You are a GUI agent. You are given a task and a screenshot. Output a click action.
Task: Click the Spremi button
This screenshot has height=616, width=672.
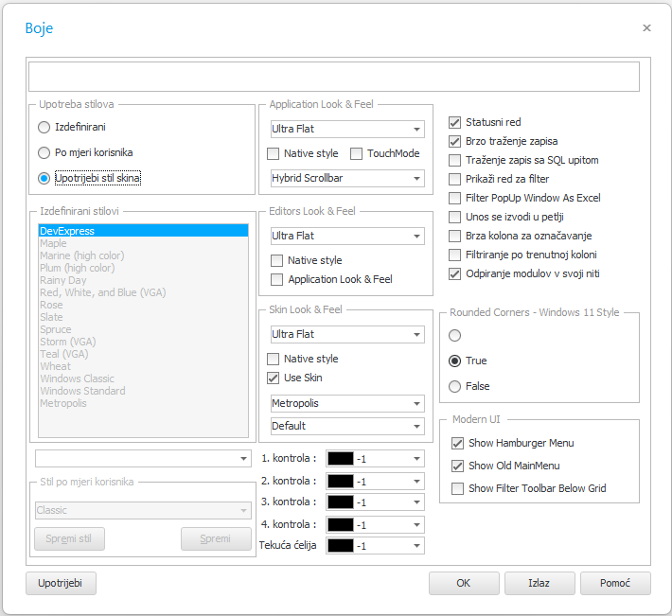pos(216,539)
